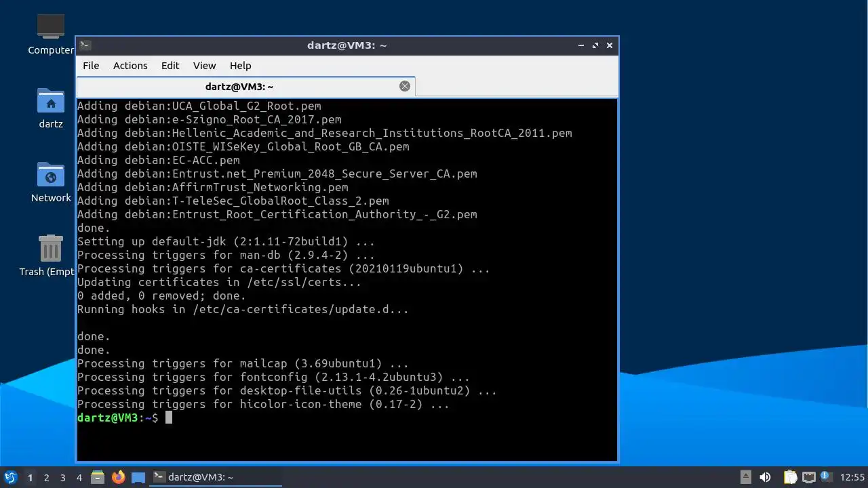The width and height of the screenshot is (868, 488).
Task: Open the dartz home folder icon
Action: [51, 108]
